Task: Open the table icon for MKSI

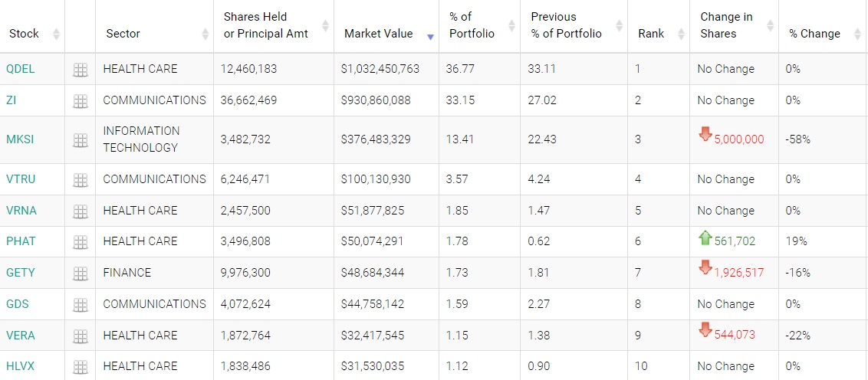Action: click(x=80, y=140)
